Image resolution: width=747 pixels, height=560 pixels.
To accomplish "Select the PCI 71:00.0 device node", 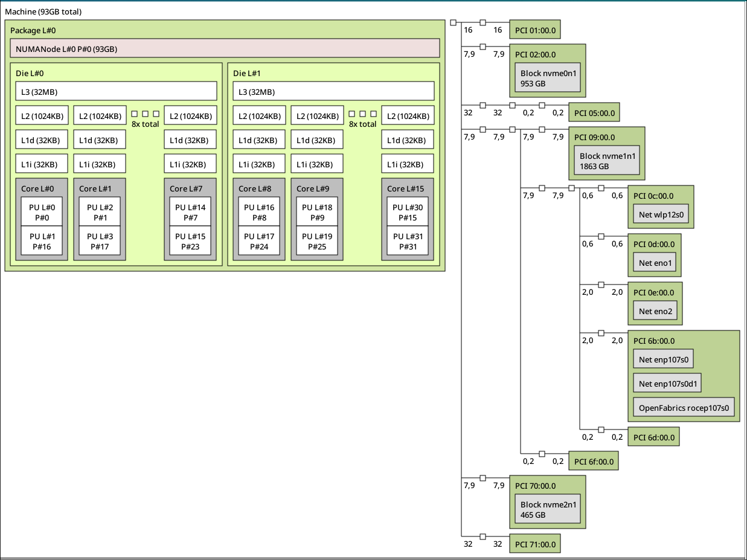I will 535,544.
